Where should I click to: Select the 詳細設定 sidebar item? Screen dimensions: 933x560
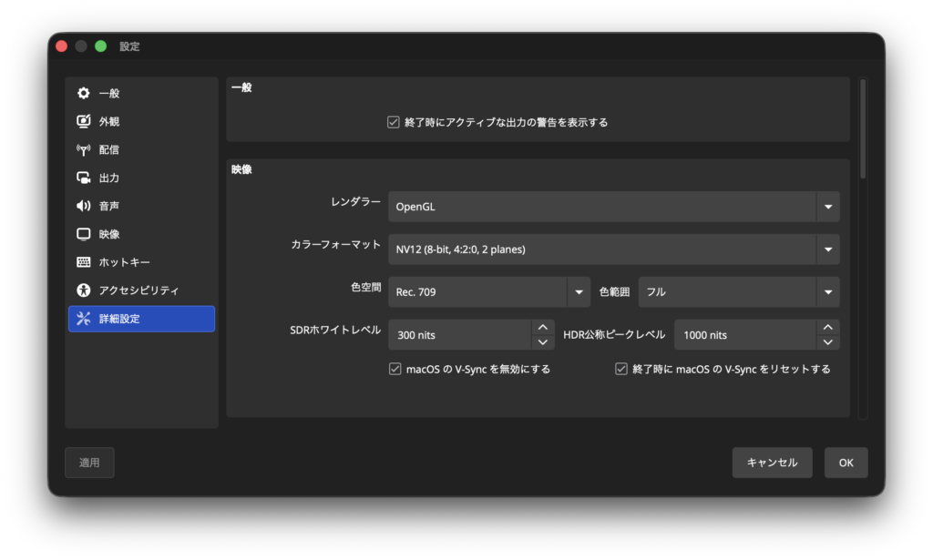click(x=141, y=319)
